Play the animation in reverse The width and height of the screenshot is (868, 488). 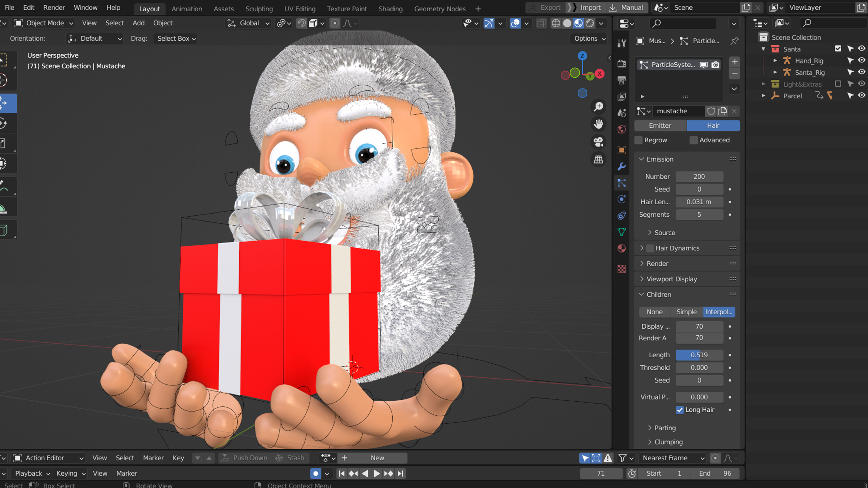click(x=365, y=474)
